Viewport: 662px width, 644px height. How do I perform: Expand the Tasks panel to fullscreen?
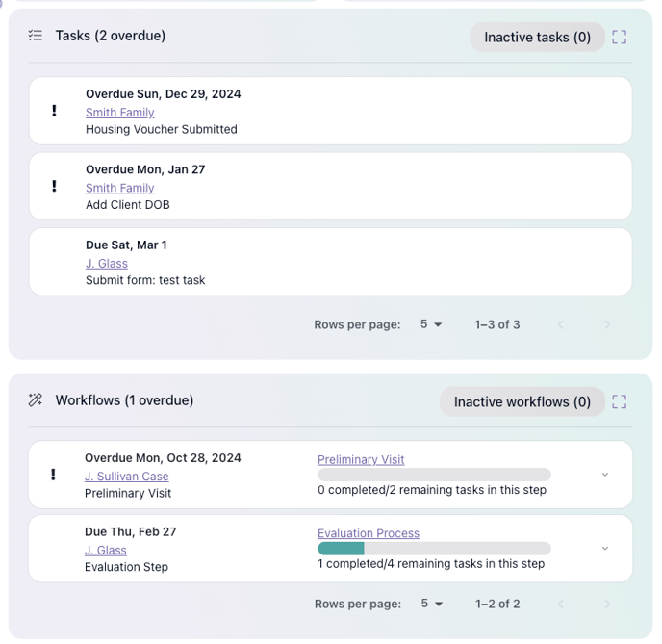[620, 37]
